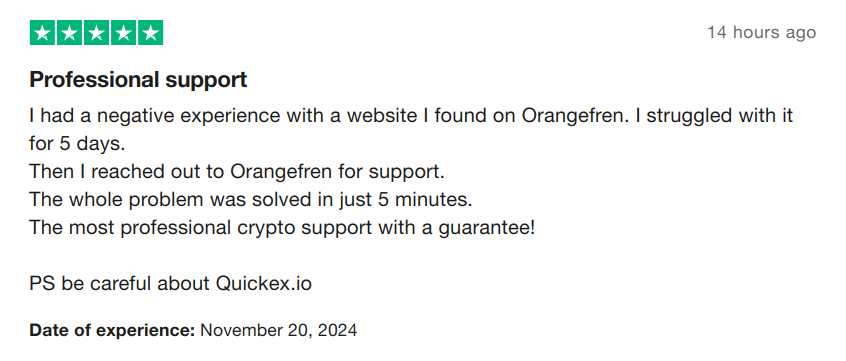Click the fifth green rating star
Screen dimensions: 846x361
pyautogui.click(x=151, y=33)
